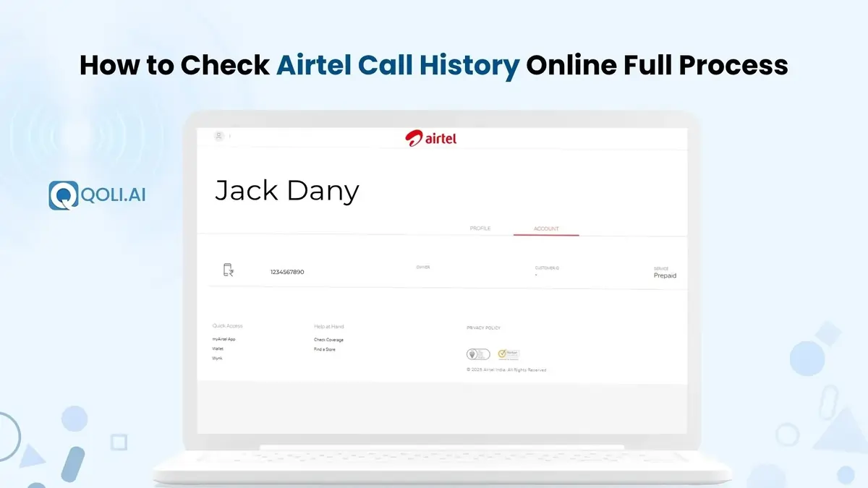Open the PRIVACY POLICY link
The image size is (868, 488).
click(483, 328)
